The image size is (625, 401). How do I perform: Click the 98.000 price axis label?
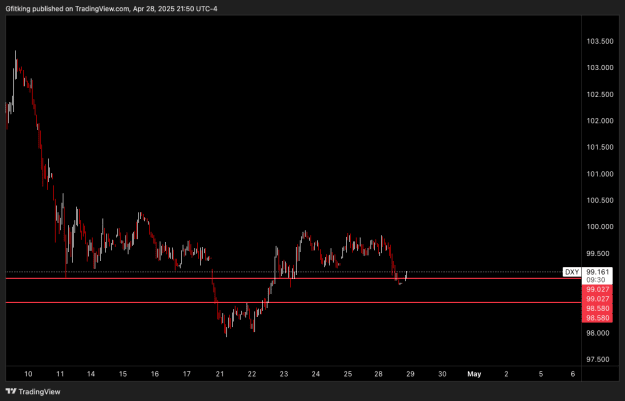[x=597, y=333]
